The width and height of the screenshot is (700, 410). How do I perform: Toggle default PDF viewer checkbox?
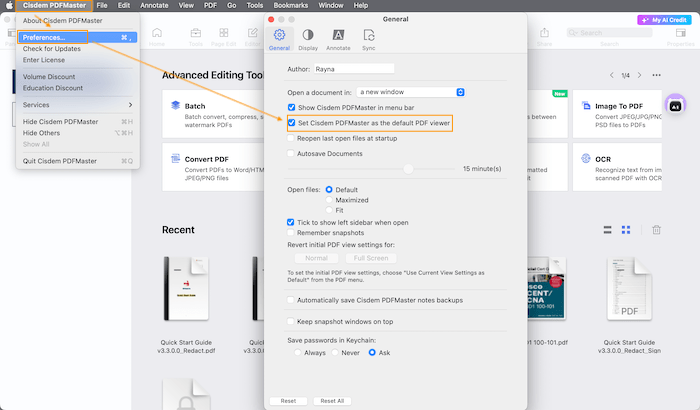coord(292,122)
